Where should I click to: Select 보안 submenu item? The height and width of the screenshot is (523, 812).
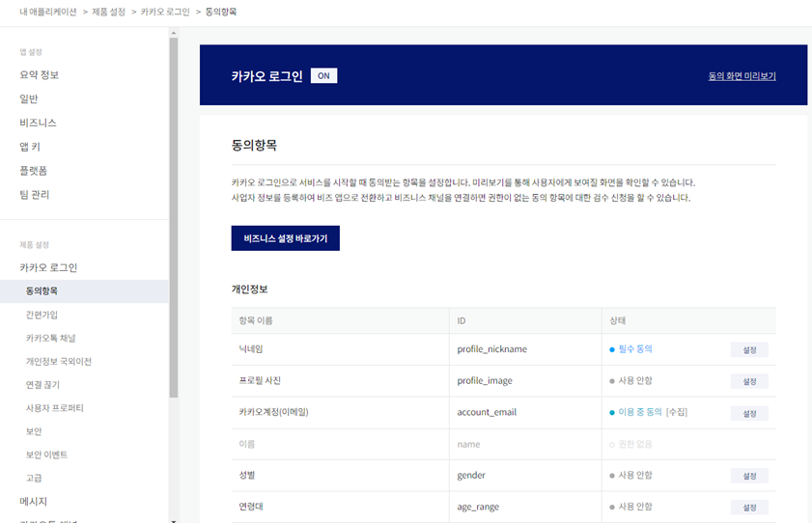[x=34, y=431]
